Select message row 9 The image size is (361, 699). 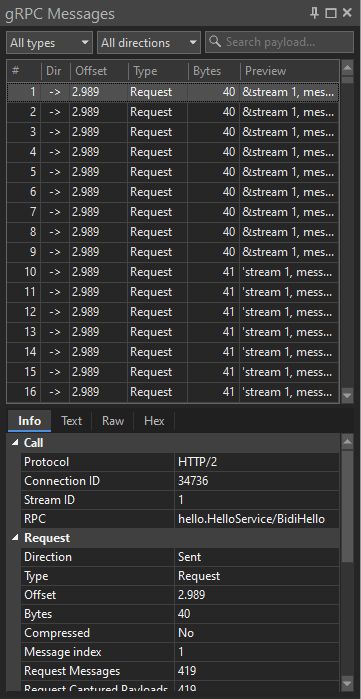(173, 252)
